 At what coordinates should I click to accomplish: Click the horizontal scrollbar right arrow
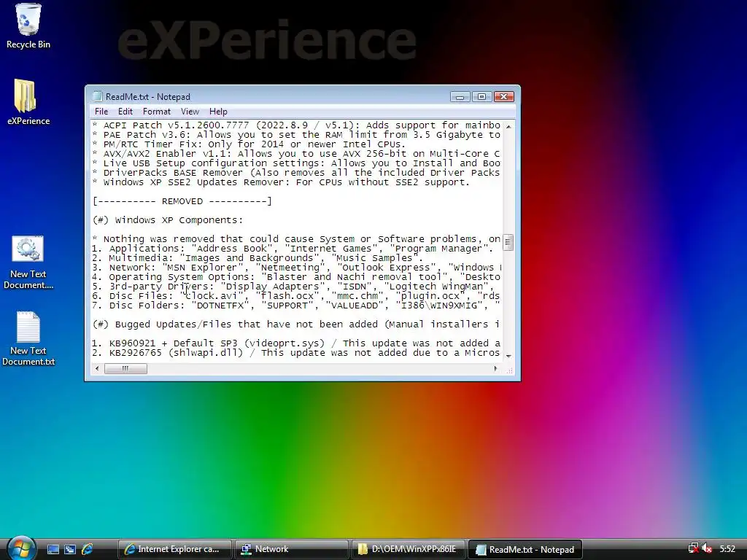click(495, 368)
